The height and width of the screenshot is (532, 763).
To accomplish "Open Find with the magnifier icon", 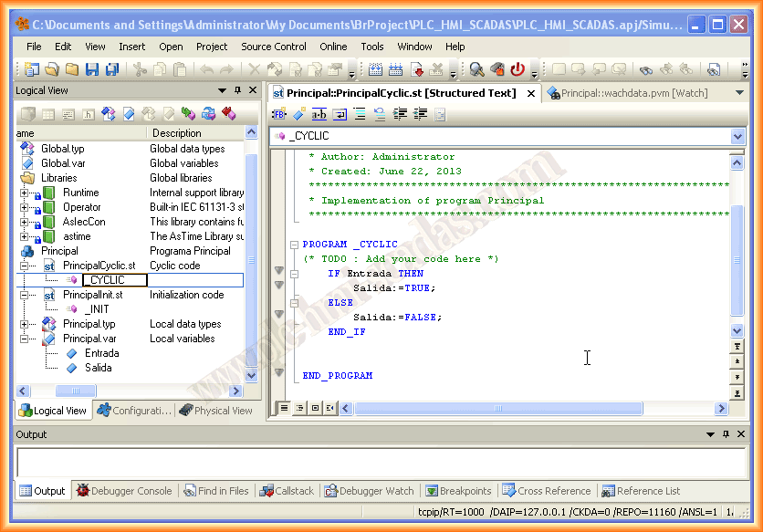I will (x=476, y=68).
